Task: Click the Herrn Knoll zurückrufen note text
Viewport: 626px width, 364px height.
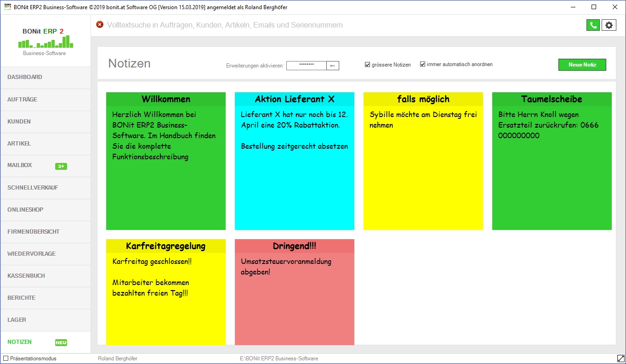Action: click(548, 125)
